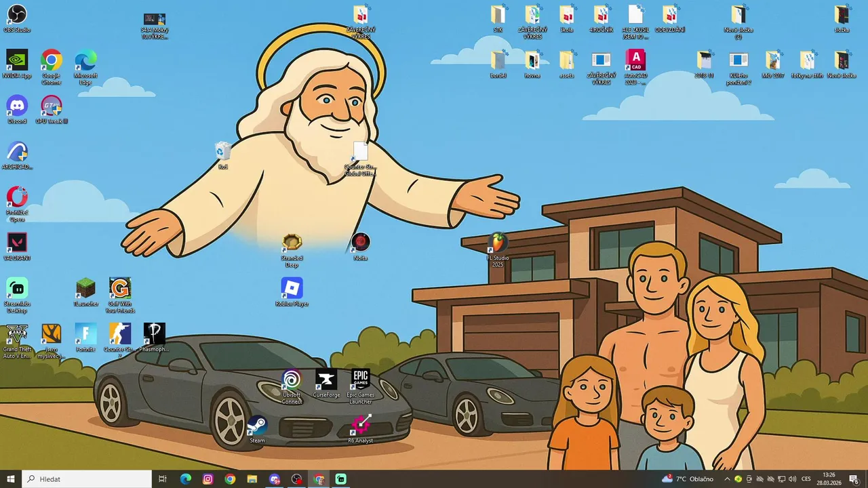Select the 'bordel' folder icon
This screenshot has width=868, height=488.
click(x=498, y=64)
